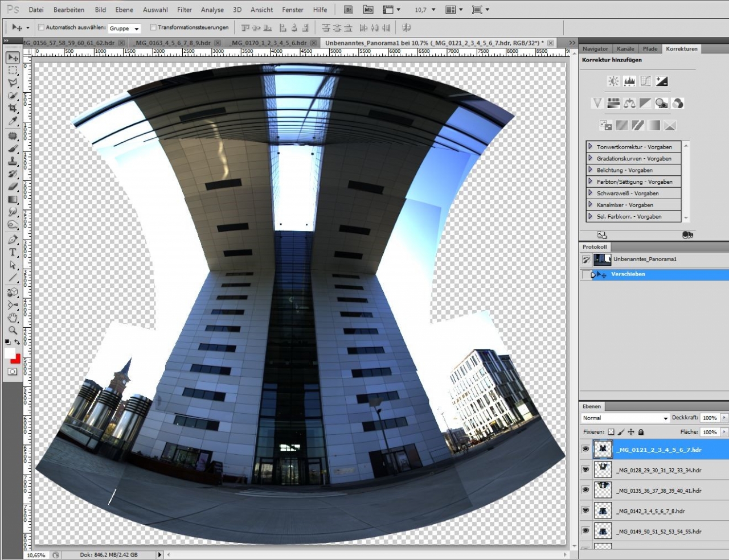The width and height of the screenshot is (729, 560).
Task: Select the 'Verschieben' history state
Action: [x=628, y=274]
